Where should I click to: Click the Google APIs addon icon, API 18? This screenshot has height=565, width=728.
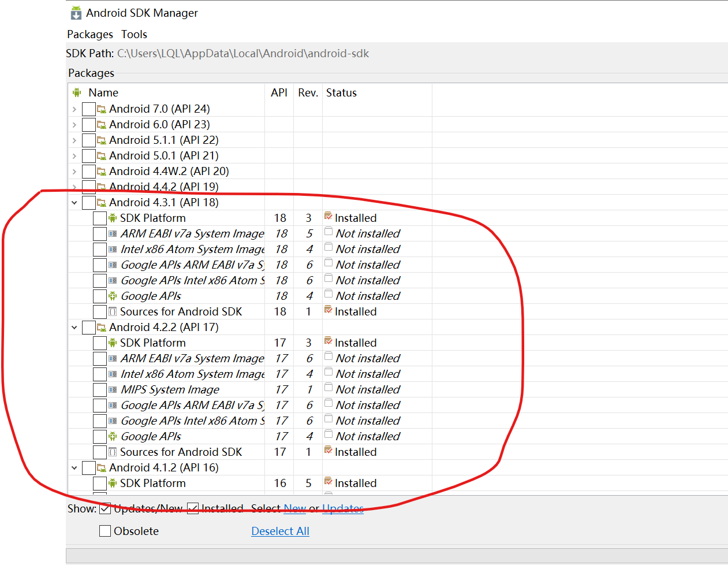pyautogui.click(x=113, y=296)
